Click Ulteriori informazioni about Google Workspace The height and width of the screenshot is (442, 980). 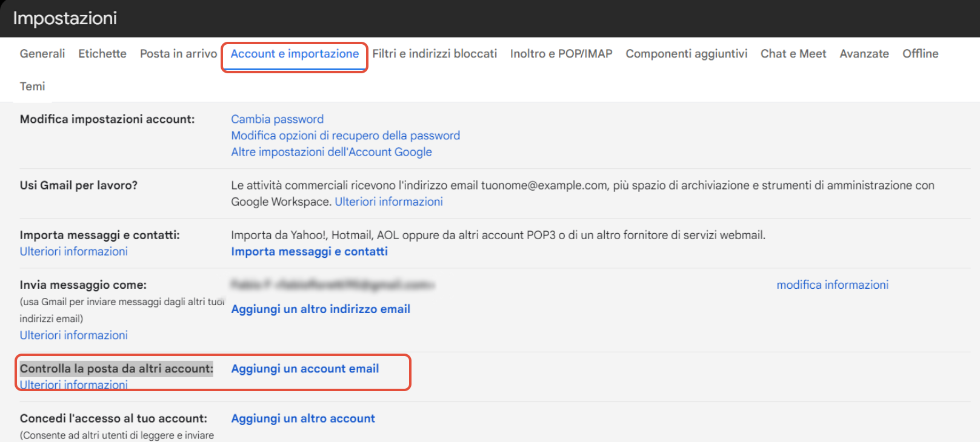pos(388,202)
